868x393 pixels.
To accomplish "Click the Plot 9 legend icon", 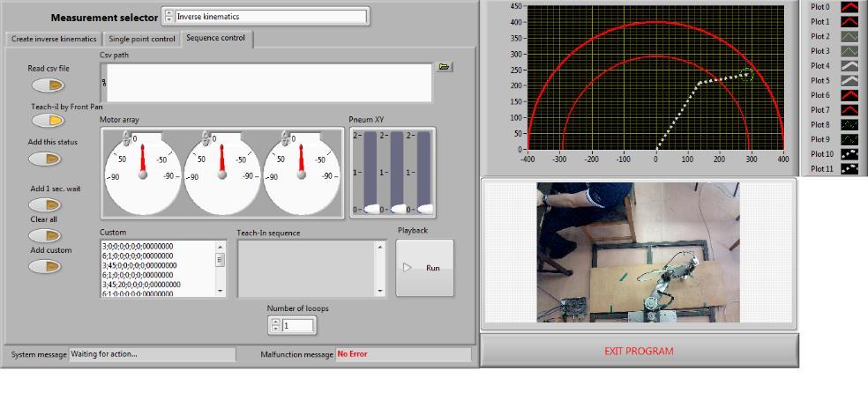I will [x=849, y=139].
